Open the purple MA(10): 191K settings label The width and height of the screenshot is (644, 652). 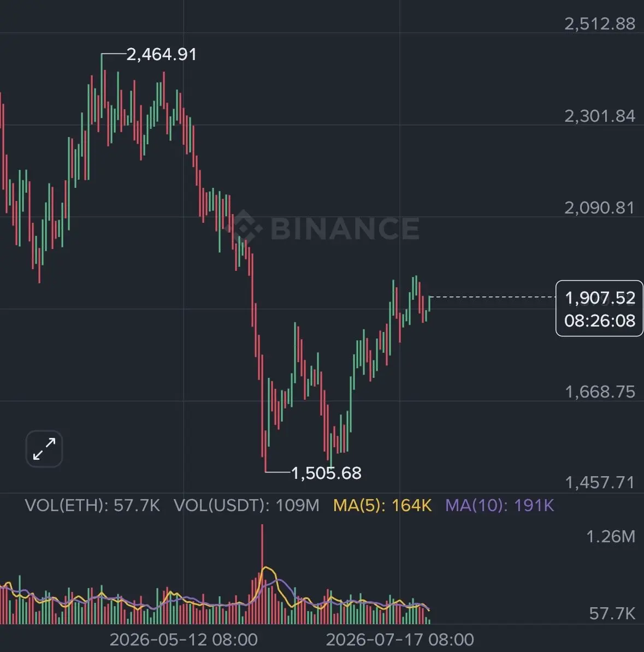[500, 506]
